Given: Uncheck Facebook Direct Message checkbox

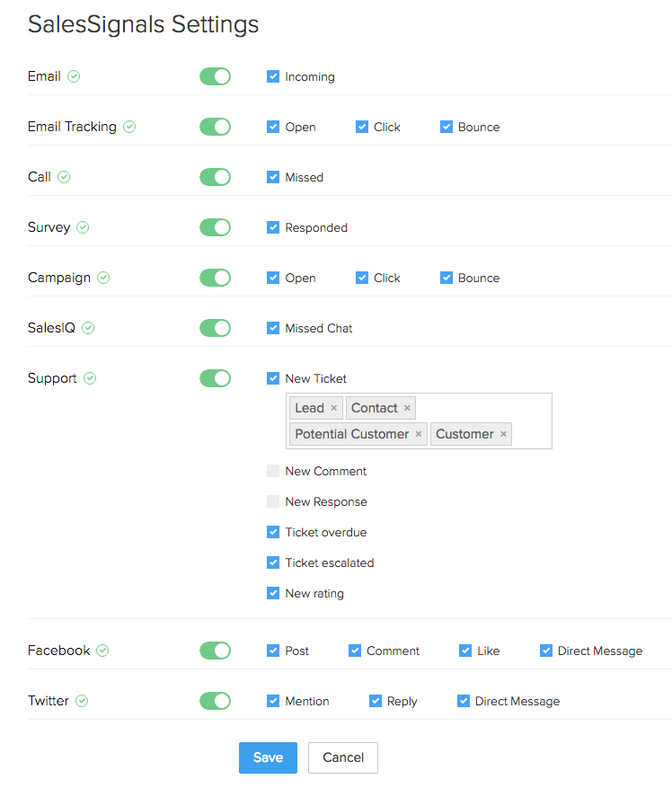Looking at the screenshot, I should [x=546, y=651].
